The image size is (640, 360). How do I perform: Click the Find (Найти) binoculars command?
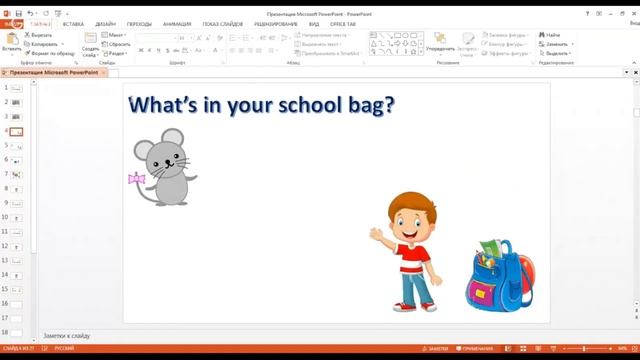(549, 35)
